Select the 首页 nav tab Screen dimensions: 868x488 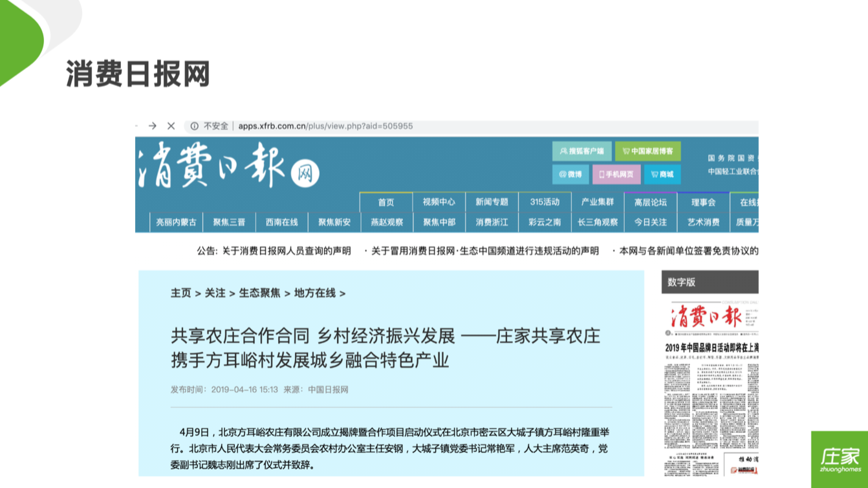[x=386, y=202]
